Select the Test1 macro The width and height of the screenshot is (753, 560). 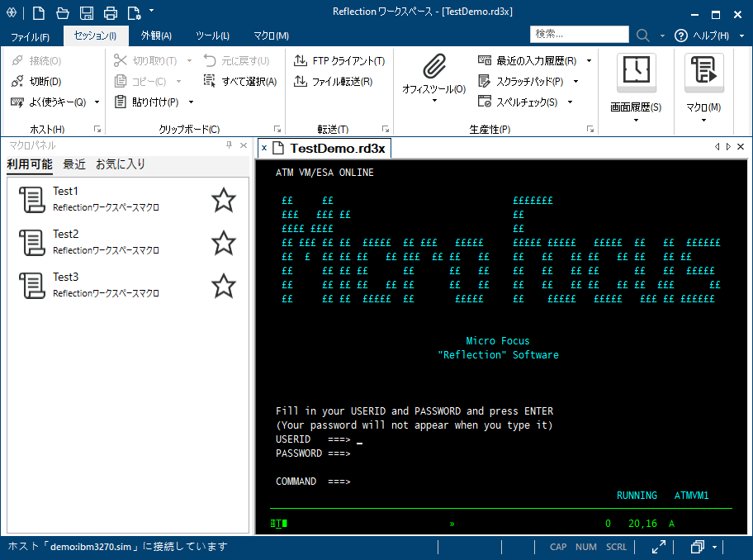[x=128, y=199]
